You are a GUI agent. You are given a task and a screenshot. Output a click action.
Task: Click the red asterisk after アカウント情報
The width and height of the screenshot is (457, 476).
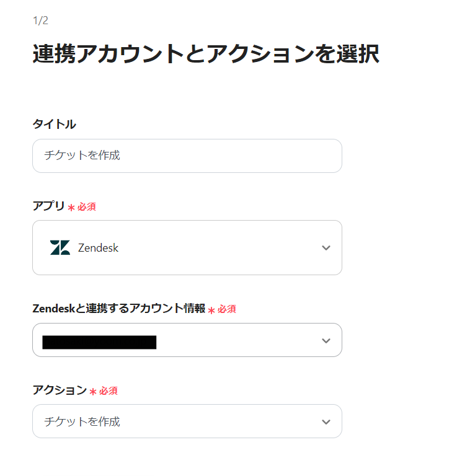tap(211, 310)
